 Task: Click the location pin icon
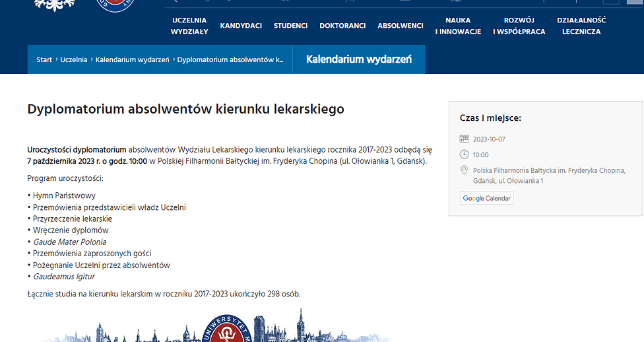(x=464, y=170)
